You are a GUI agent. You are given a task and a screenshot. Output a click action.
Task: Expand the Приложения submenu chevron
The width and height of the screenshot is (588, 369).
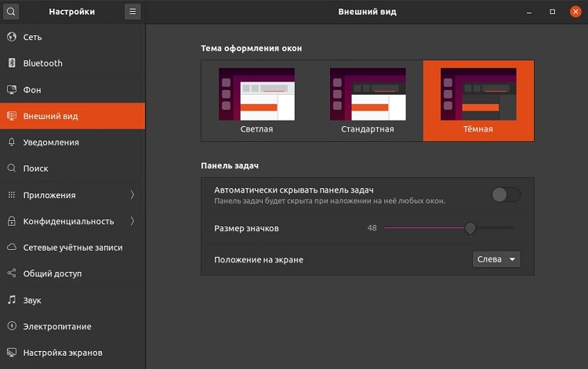(132, 195)
